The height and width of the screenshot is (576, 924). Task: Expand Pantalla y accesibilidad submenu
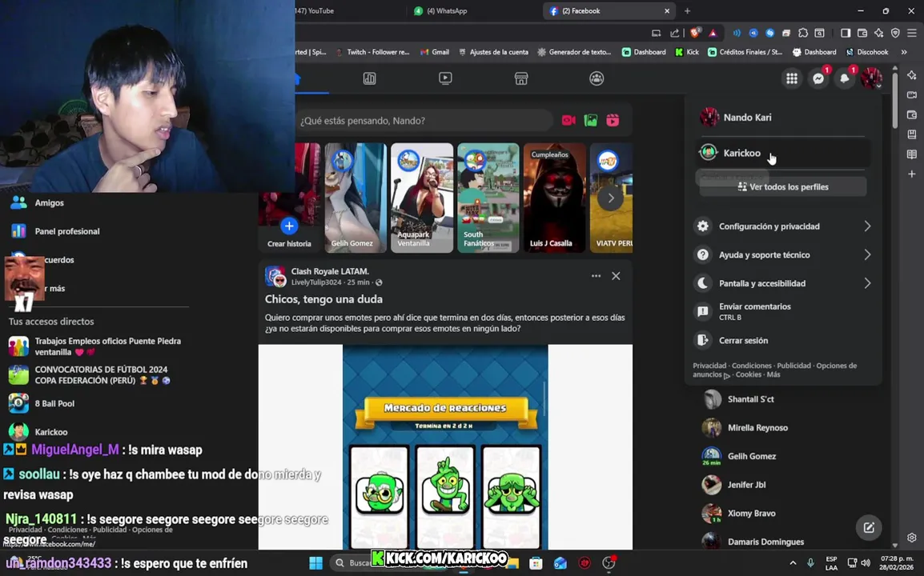pyautogui.click(x=784, y=283)
